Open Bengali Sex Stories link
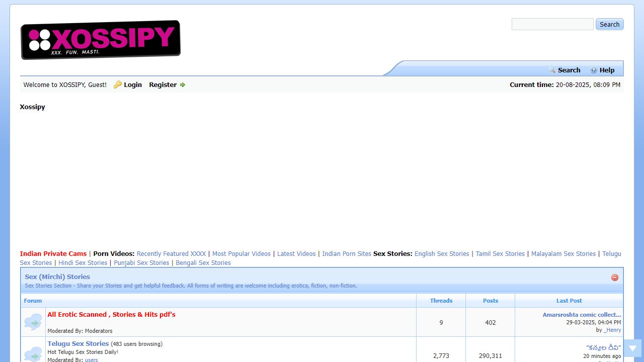Image resolution: width=644 pixels, height=362 pixels. [x=203, y=263]
